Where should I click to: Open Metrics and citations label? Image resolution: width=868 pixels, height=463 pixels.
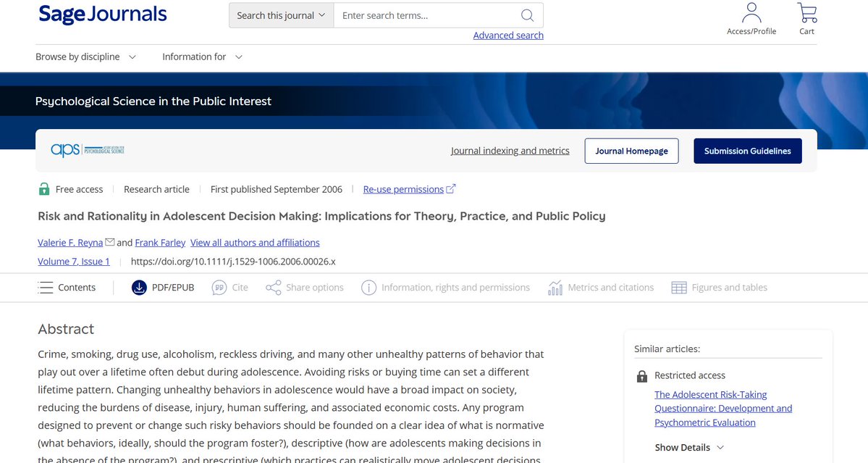[x=610, y=288]
